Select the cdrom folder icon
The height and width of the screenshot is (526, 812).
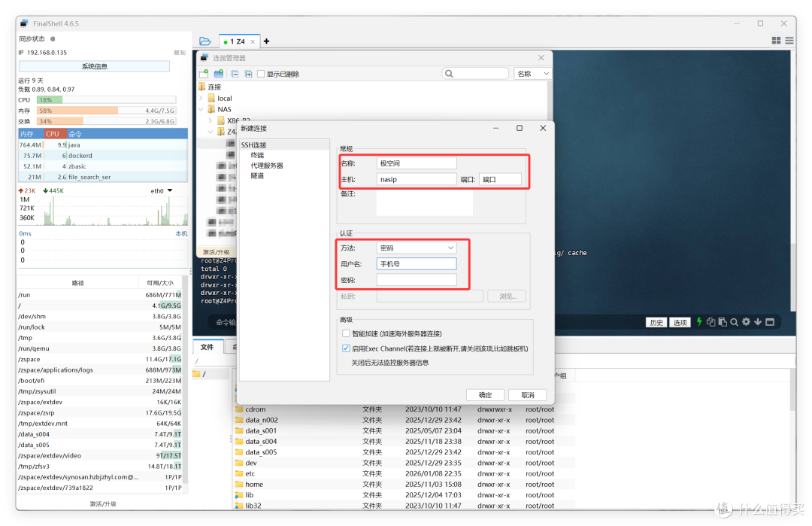click(239, 409)
